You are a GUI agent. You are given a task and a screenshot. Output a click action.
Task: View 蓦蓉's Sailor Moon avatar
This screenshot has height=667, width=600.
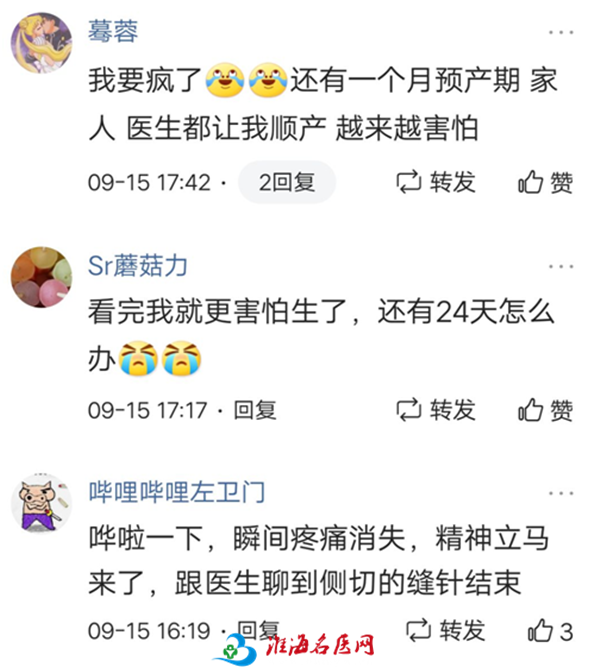coord(41,43)
